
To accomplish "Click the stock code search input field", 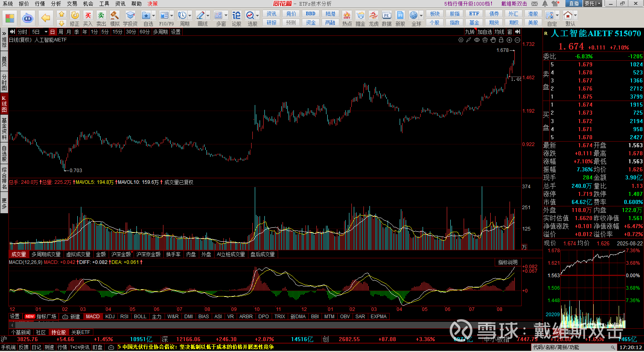I will pyautogui.click(x=574, y=347).
